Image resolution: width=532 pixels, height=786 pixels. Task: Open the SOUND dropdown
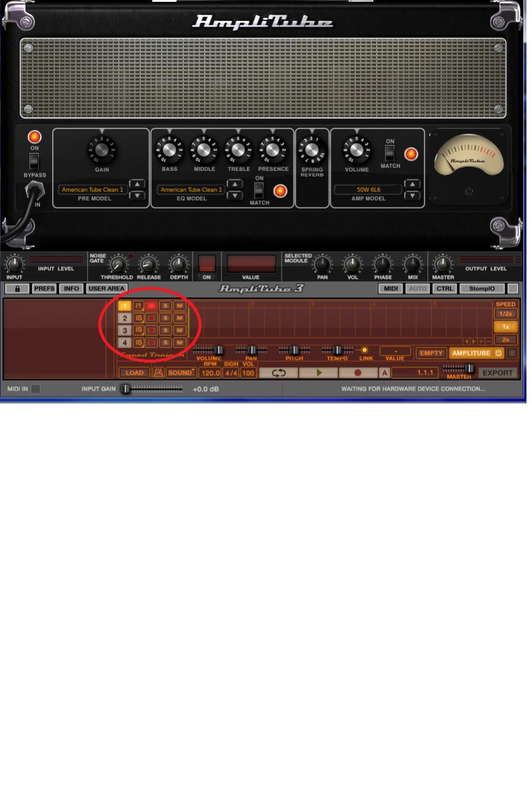click(x=181, y=373)
